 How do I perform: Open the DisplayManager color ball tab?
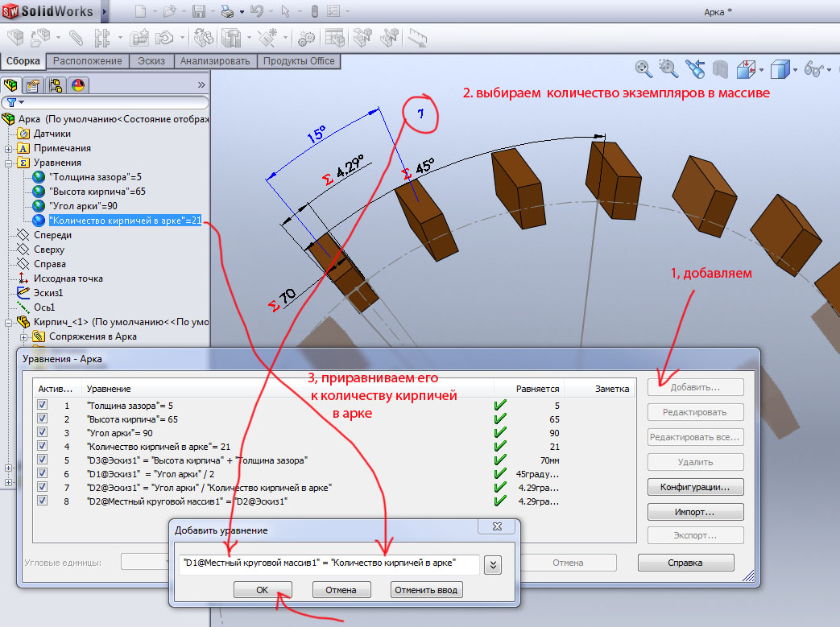tap(78, 85)
